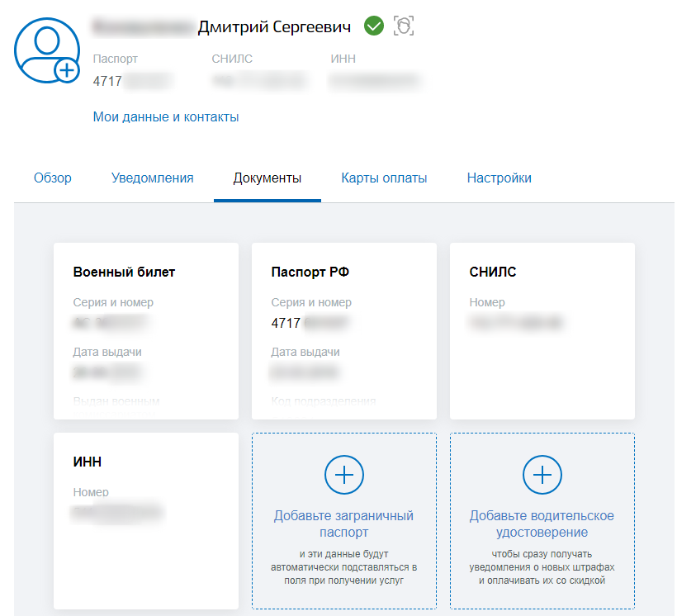Switch to the Уведомления tab
The image size is (696, 616).
coord(152,178)
